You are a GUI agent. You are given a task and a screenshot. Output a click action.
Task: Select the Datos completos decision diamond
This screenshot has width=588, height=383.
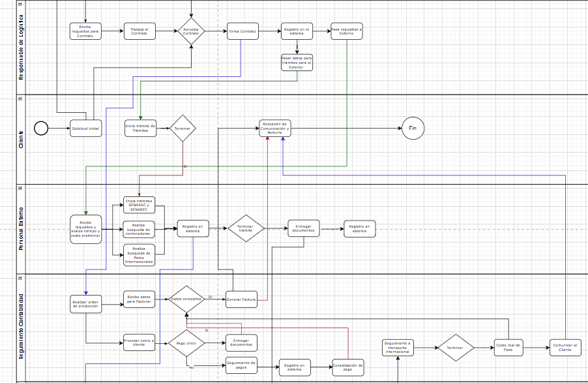186,299
